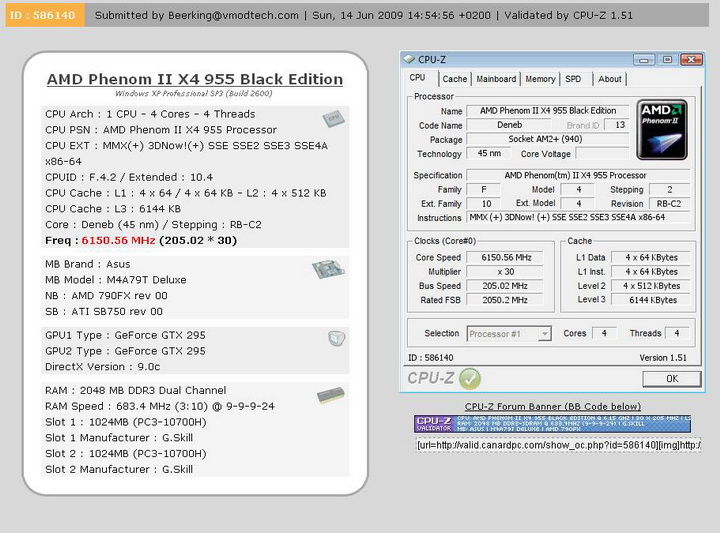Click the graphics card icon beside GPU1 Type
The image size is (720, 533).
pos(337,338)
